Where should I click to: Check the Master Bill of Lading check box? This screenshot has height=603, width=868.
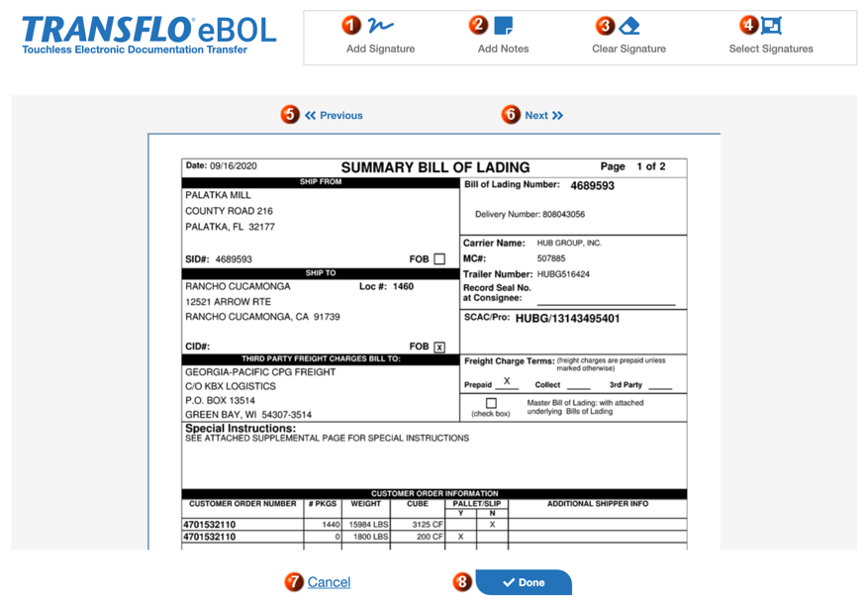click(x=491, y=403)
